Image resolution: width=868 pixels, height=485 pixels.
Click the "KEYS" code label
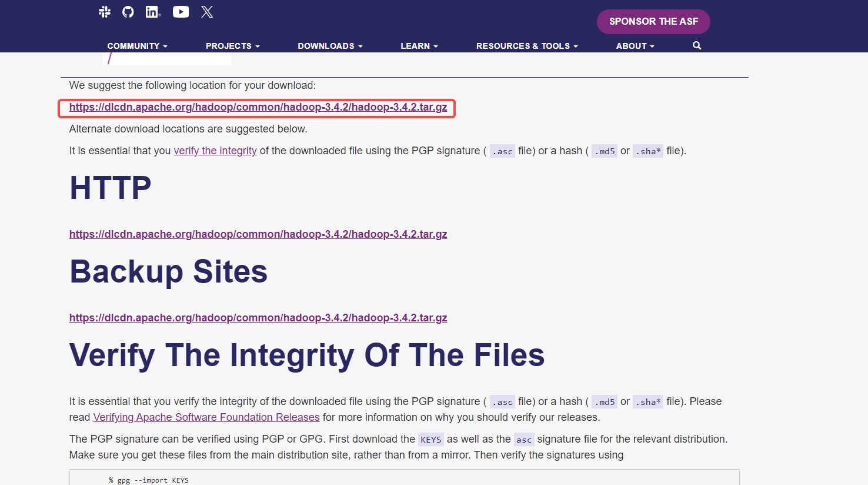click(x=431, y=440)
